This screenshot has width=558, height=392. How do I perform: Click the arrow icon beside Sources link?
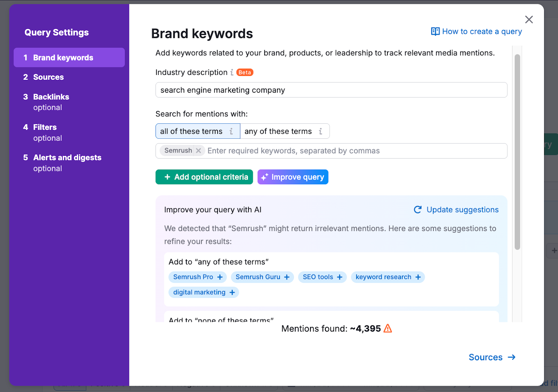(x=512, y=357)
